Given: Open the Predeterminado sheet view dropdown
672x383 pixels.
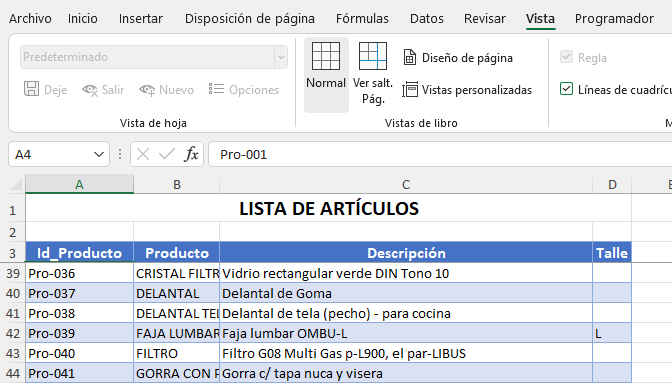Looking at the screenshot, I should click(x=281, y=57).
